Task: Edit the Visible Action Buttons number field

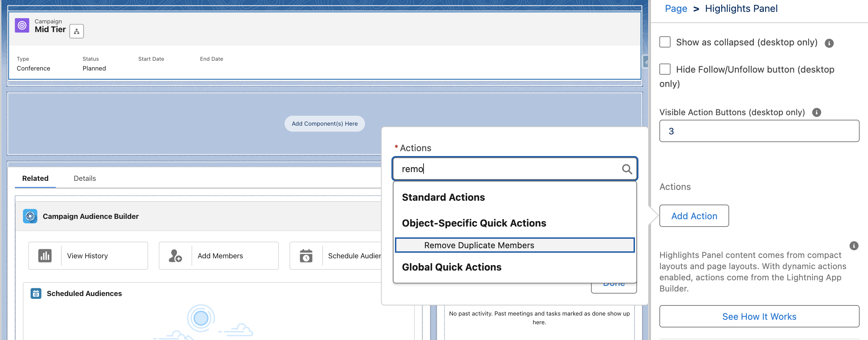Action: tap(759, 131)
